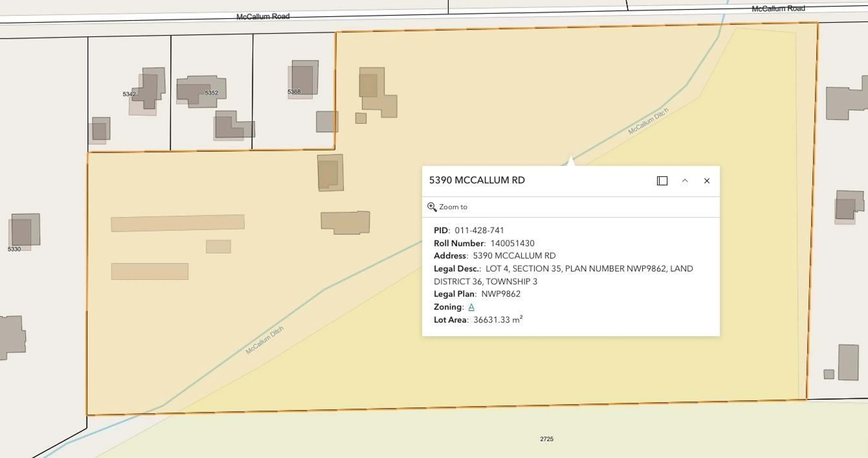
Task: Click the Legal Desc. text starting LOT 4
Action: pos(563,275)
